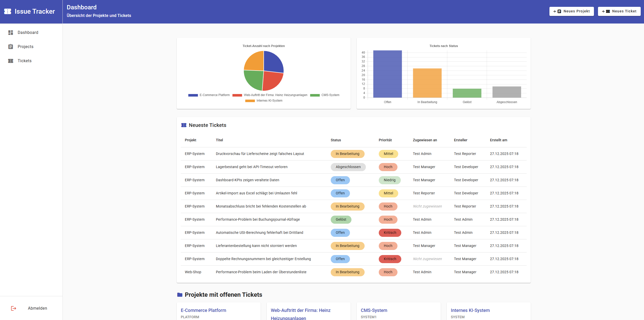Click ticket Druckvorschau für Lieferscheine zeigt falsches Layout
This screenshot has width=644, height=320.
(260, 154)
